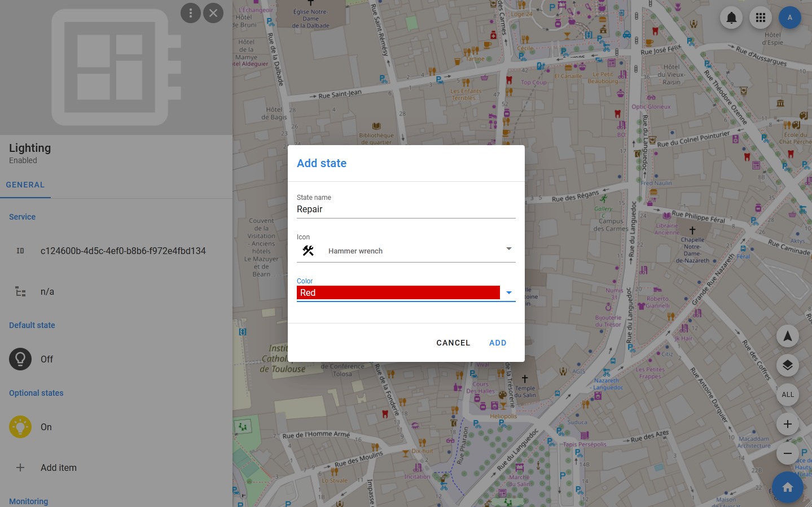Screen dimensions: 812x507
Task: Select the On optional state bulb
Action: tap(20, 427)
